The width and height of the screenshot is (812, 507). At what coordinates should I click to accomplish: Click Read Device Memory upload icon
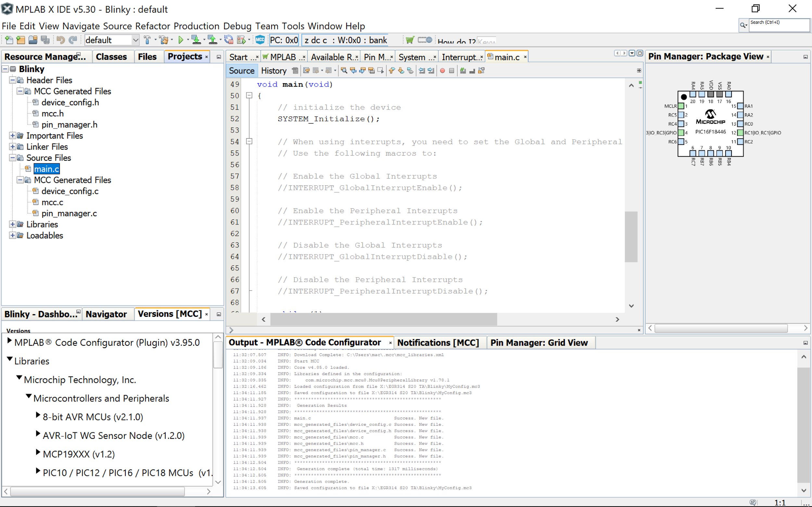pyautogui.click(x=212, y=40)
